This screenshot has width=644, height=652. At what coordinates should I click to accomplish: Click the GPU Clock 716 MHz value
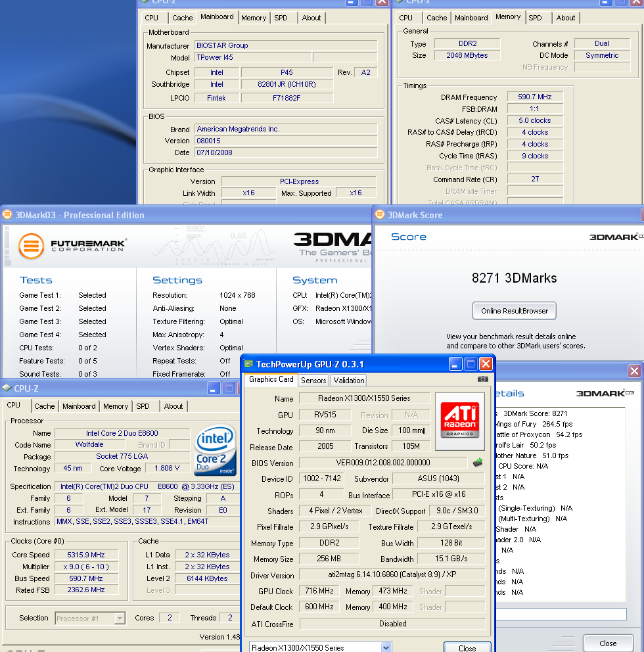coord(319,591)
